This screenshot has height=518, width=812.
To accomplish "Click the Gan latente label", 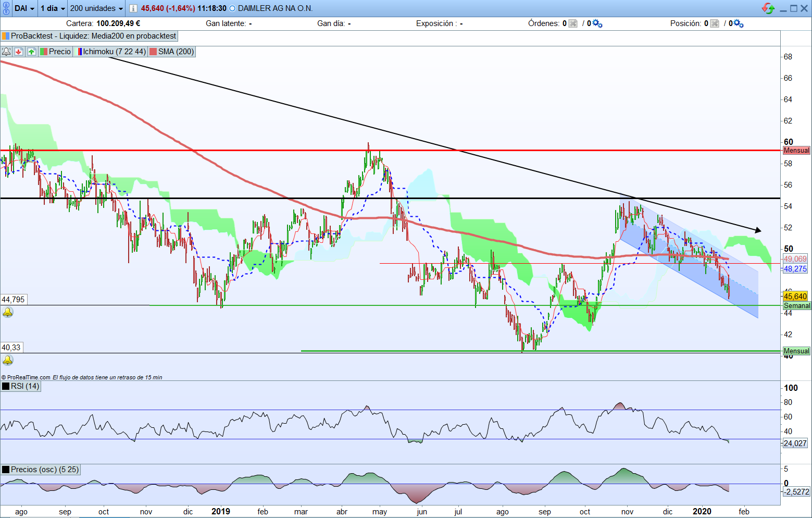I will (226, 23).
